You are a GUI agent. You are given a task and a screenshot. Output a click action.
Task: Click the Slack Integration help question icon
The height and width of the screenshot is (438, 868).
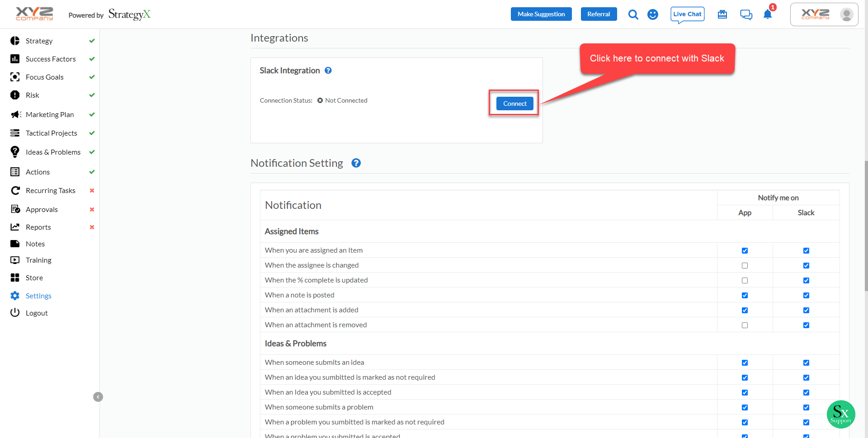coord(328,71)
